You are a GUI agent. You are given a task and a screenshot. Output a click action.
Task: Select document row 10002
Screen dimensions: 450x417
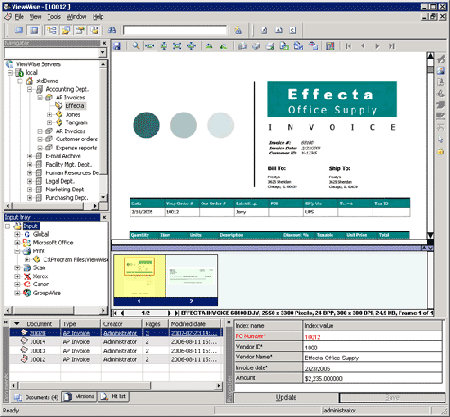click(x=116, y=360)
